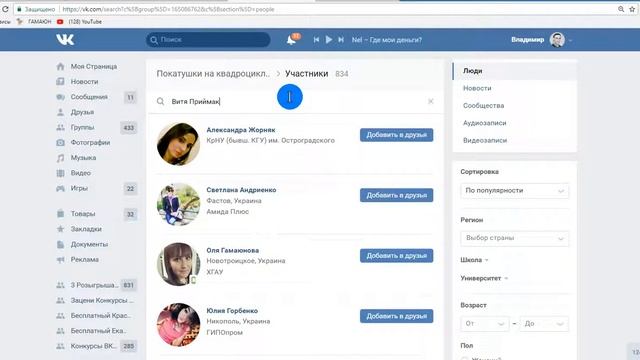Screen dimensions: 640x360
Task: Click the header Поиск search field
Action: [x=208, y=40]
